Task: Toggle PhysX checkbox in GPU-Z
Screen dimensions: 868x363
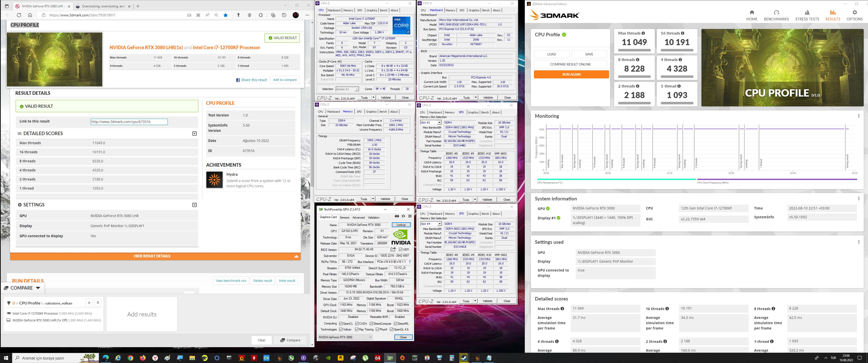Action: [377, 330]
